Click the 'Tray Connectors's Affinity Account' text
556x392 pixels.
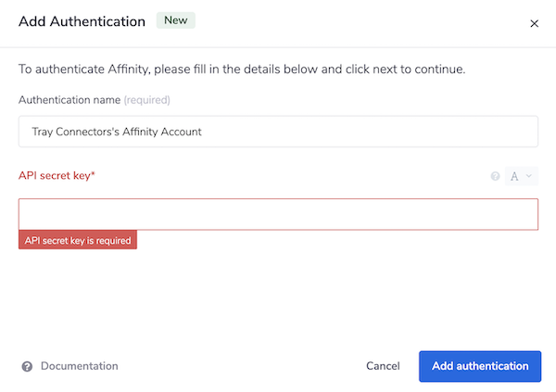coord(117,132)
